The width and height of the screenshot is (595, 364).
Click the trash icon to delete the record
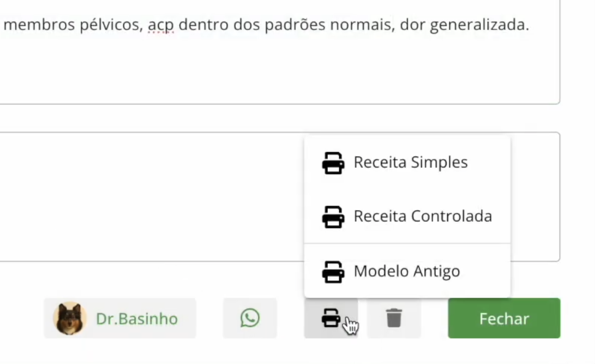(x=394, y=318)
